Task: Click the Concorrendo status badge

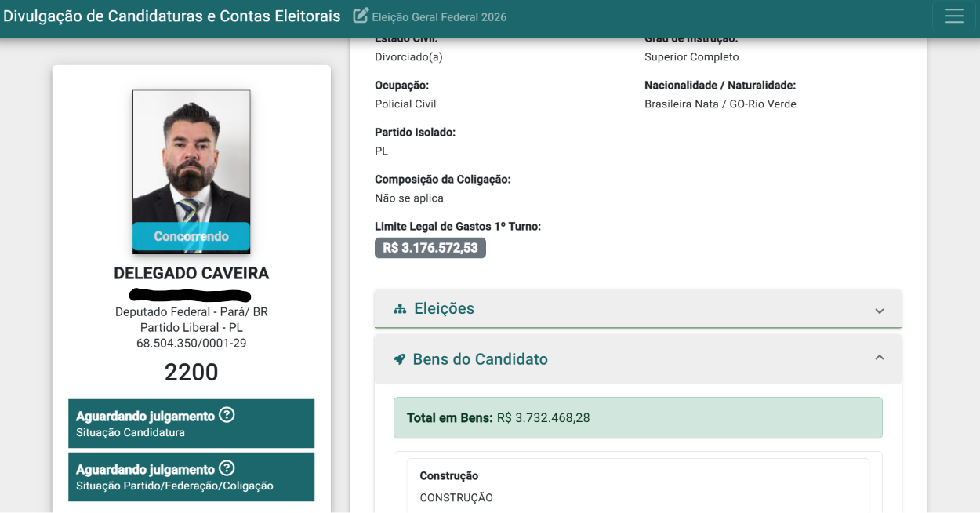Action: click(191, 236)
